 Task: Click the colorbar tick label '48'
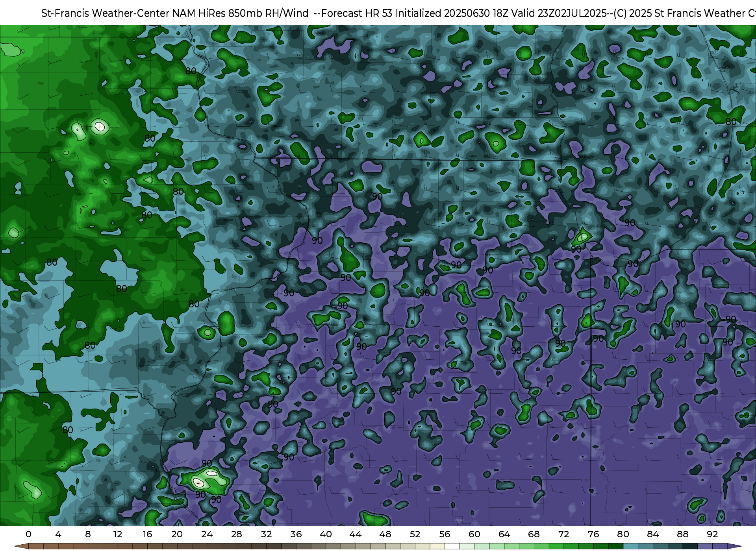click(385, 534)
